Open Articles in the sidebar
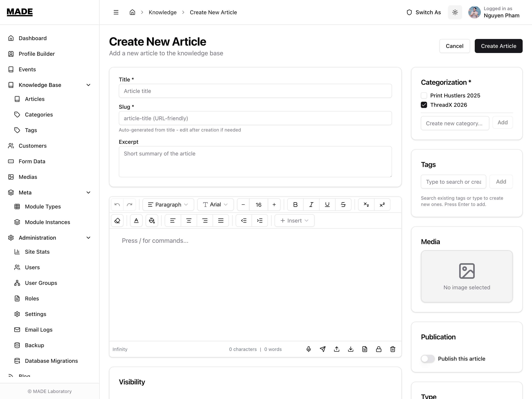 click(35, 99)
